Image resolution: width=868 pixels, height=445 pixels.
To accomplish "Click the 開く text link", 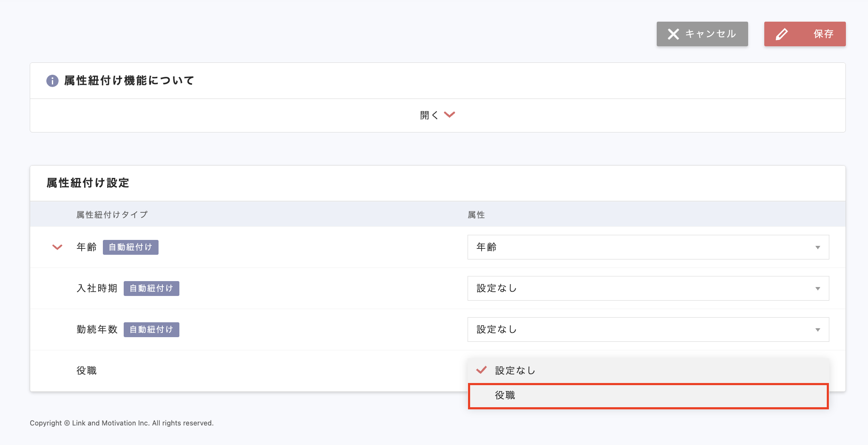I will pyautogui.click(x=429, y=115).
